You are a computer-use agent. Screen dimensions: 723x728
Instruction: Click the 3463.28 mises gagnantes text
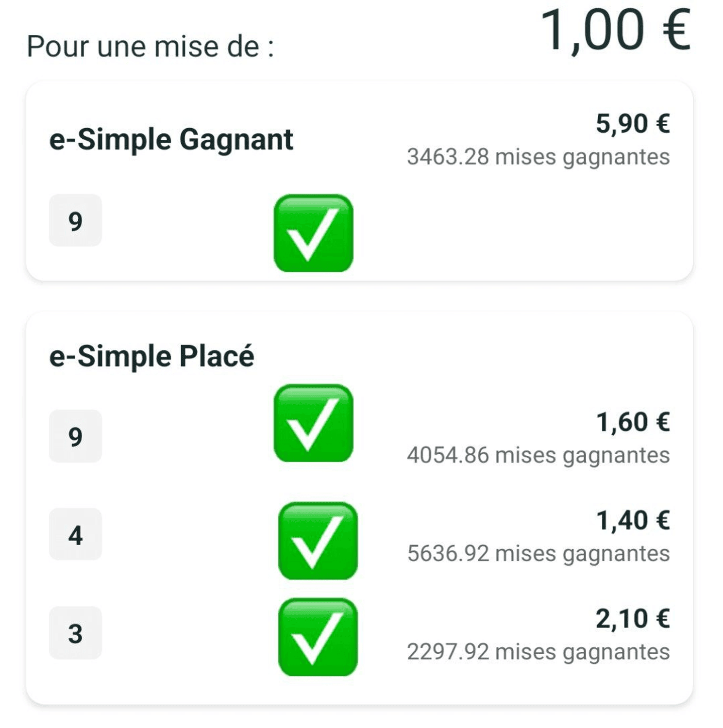click(538, 157)
